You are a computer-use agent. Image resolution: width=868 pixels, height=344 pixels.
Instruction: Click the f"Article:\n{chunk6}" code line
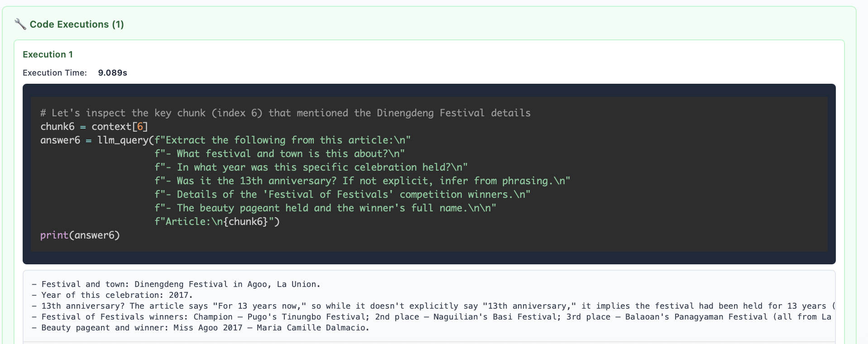[217, 222]
